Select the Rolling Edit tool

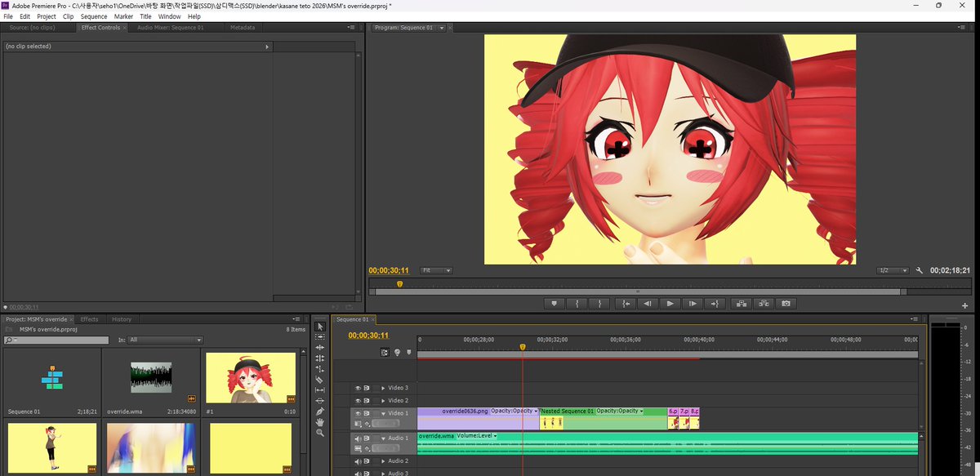[319, 358]
